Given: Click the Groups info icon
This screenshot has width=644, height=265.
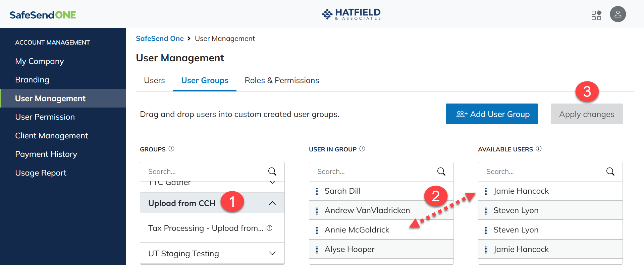Looking at the screenshot, I should pos(171,149).
